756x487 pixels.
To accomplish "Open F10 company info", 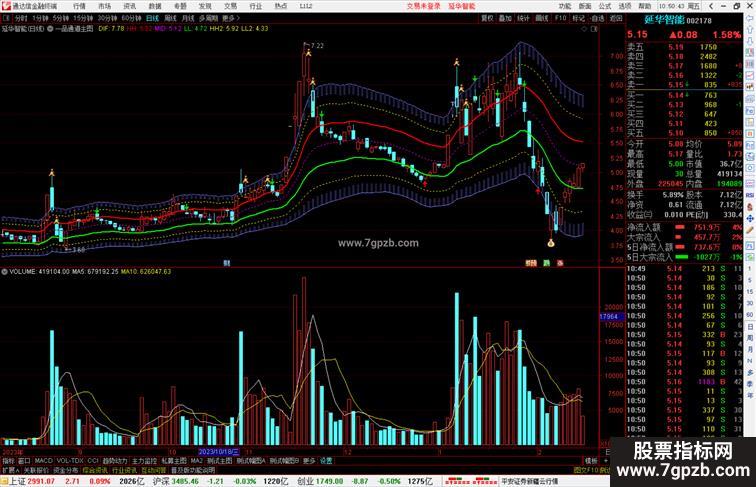I will pyautogui.click(x=561, y=18).
